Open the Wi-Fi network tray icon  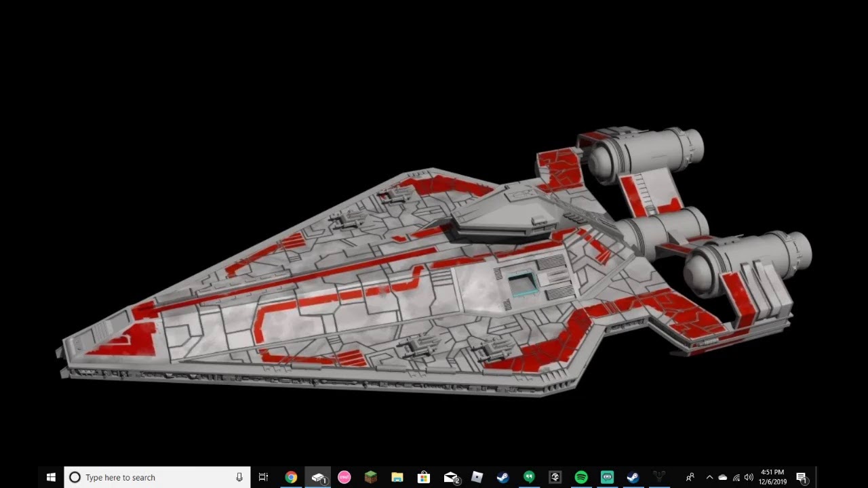pyautogui.click(x=736, y=477)
